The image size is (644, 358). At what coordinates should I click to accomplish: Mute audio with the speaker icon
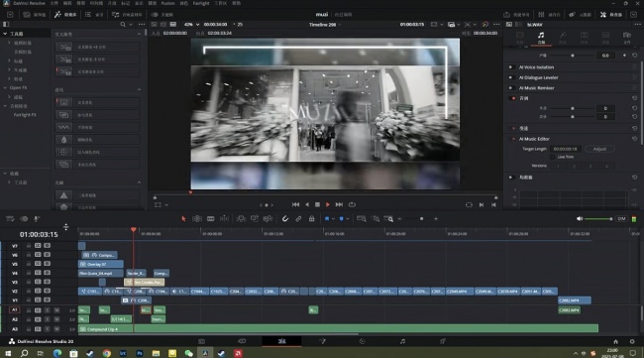pos(580,218)
